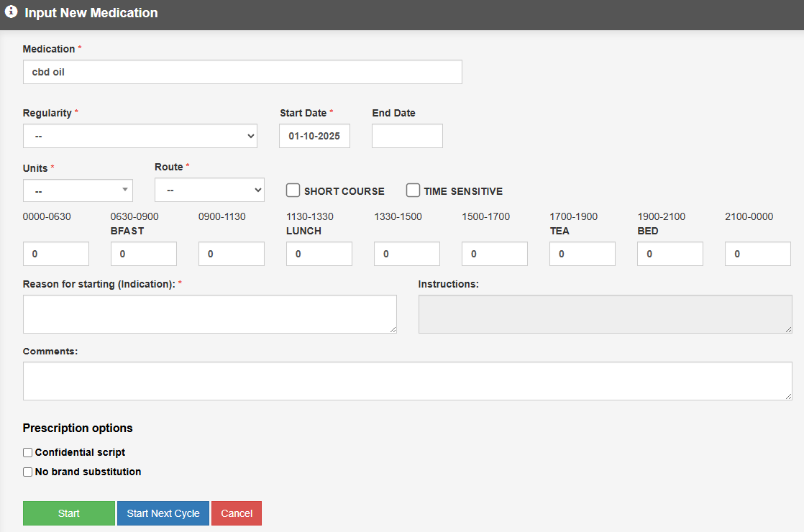Check the Confidential script option

(x=28, y=453)
